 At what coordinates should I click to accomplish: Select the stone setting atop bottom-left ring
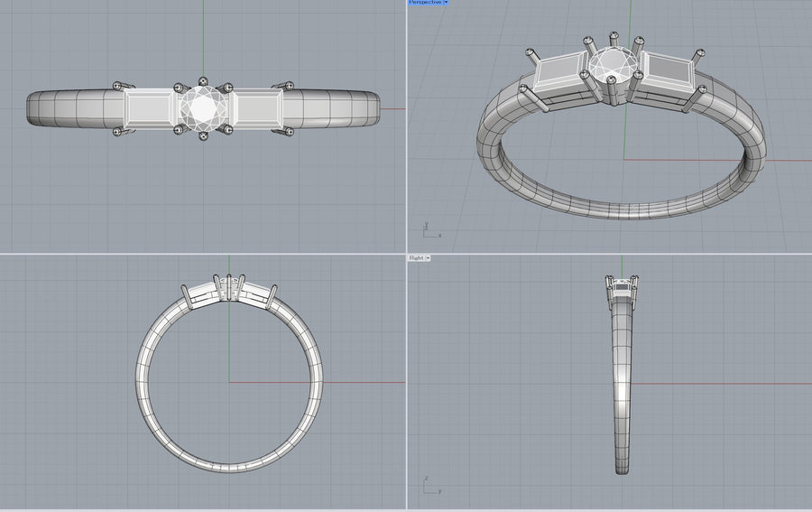point(230,288)
